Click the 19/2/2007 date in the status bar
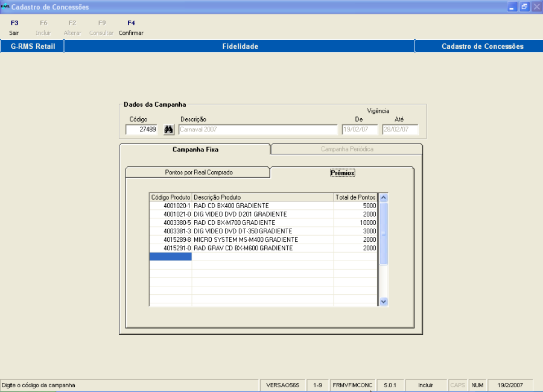Viewport: 543px width, 392px height. (510, 385)
